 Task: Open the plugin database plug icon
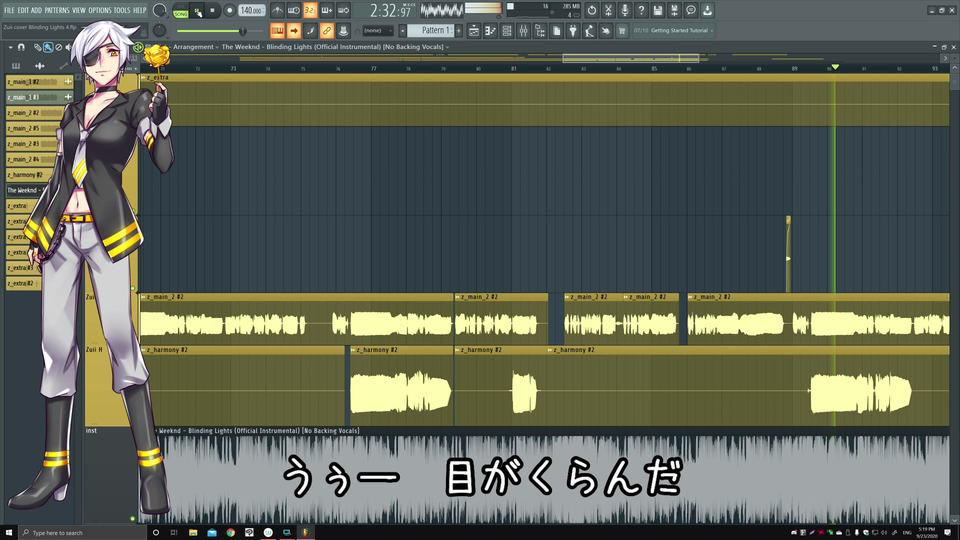coord(573,31)
